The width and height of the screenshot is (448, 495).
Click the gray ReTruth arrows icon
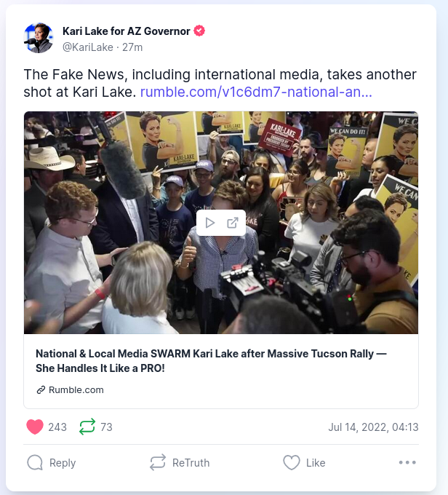(157, 462)
